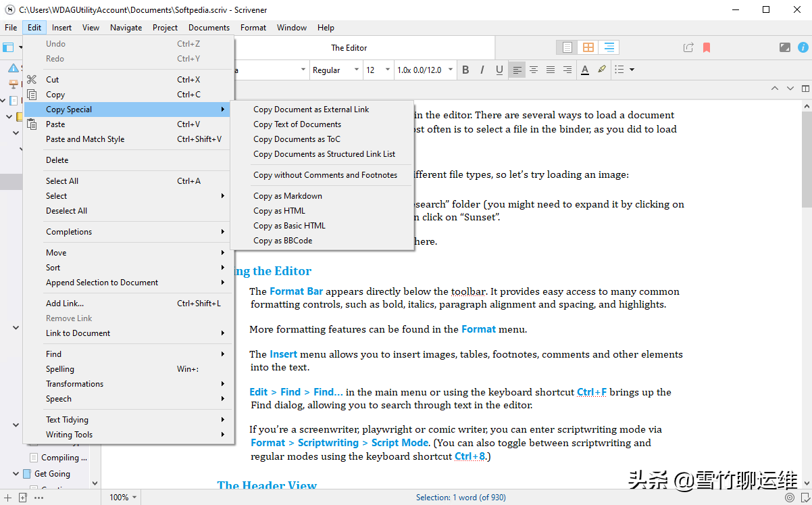Open the Help menu
The image size is (812, 505).
pos(326,28)
